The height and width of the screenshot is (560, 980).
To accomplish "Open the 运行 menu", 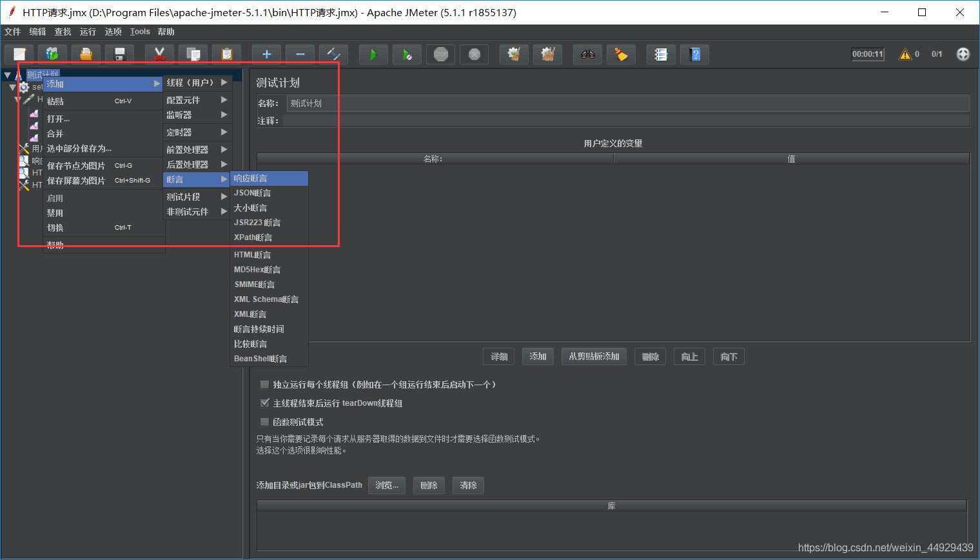I will pyautogui.click(x=88, y=32).
